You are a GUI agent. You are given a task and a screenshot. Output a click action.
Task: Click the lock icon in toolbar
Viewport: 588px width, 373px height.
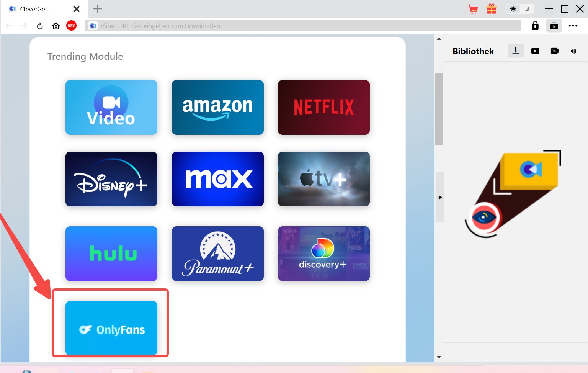(x=535, y=26)
